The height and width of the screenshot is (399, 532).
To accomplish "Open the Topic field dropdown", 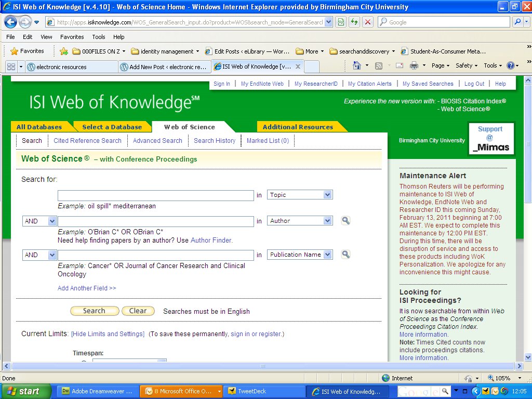I will click(x=300, y=194).
